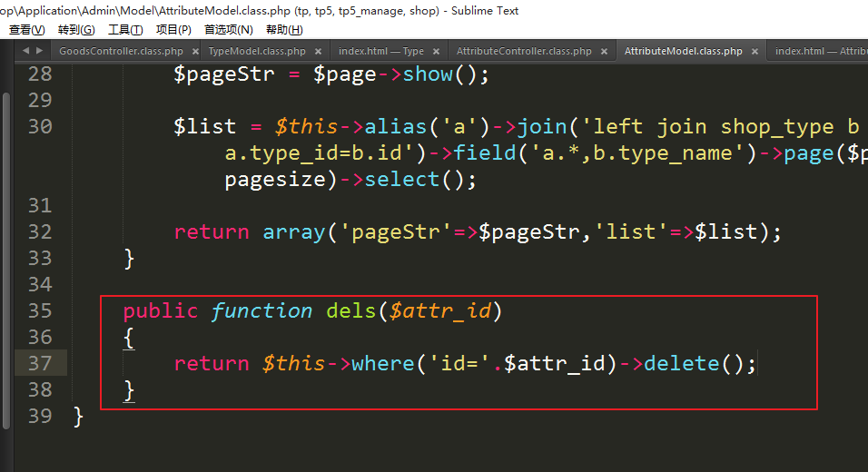This screenshot has height=472, width=868.
Task: Open the 首选项(N) Preferences menu
Action: tap(228, 30)
